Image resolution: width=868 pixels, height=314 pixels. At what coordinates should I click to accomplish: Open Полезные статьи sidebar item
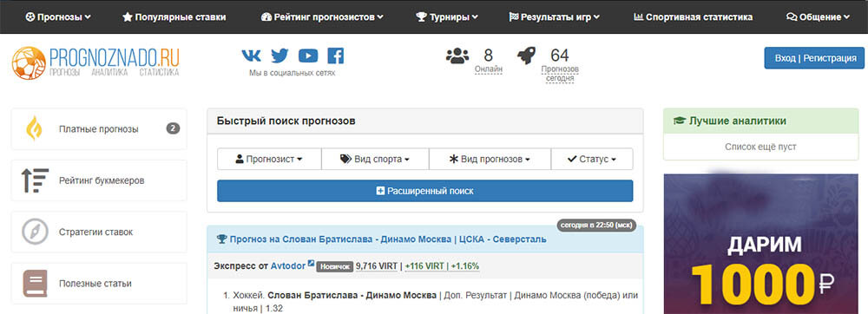(99, 284)
